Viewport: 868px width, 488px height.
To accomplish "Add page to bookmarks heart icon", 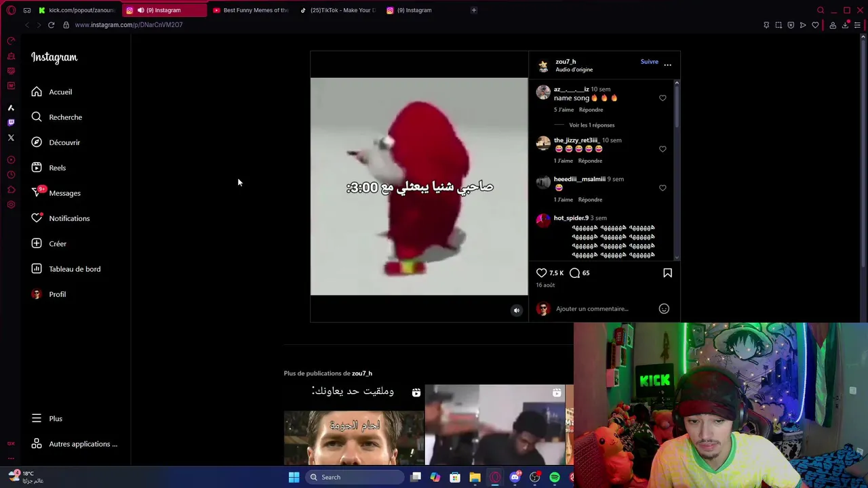I will pos(815,25).
